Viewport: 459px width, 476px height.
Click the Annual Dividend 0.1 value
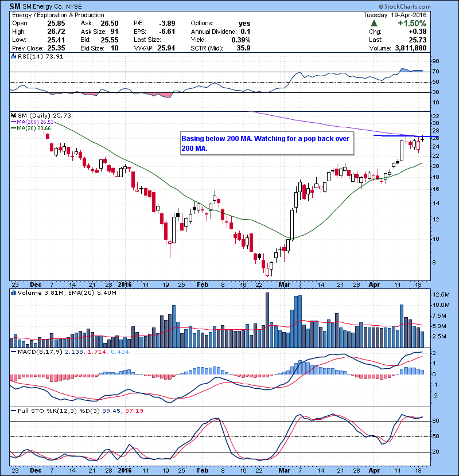(246, 32)
